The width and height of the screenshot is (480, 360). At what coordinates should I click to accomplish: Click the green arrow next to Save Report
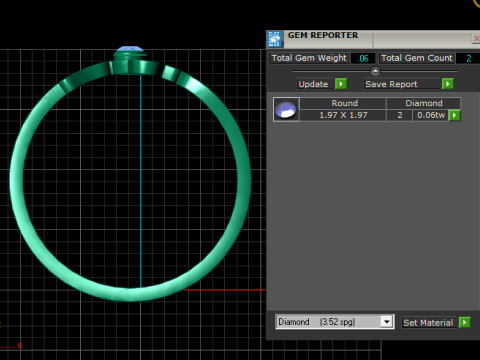tap(448, 84)
